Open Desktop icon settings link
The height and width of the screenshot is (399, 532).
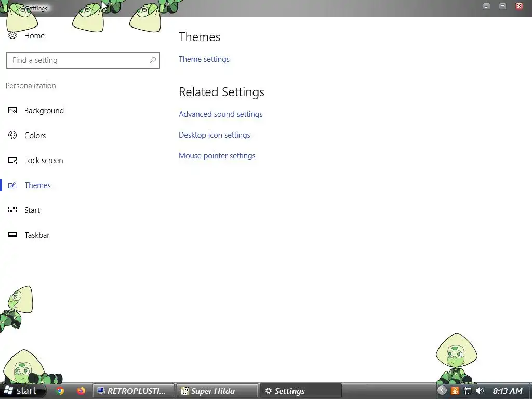click(215, 135)
